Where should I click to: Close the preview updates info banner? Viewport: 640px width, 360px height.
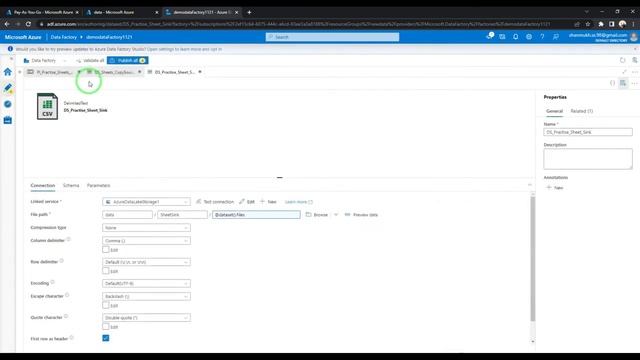point(635,49)
